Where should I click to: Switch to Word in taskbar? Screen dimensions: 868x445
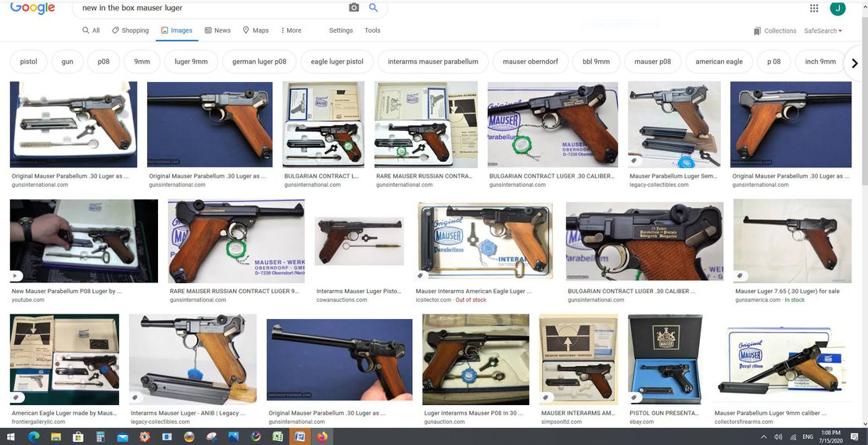click(x=299, y=436)
